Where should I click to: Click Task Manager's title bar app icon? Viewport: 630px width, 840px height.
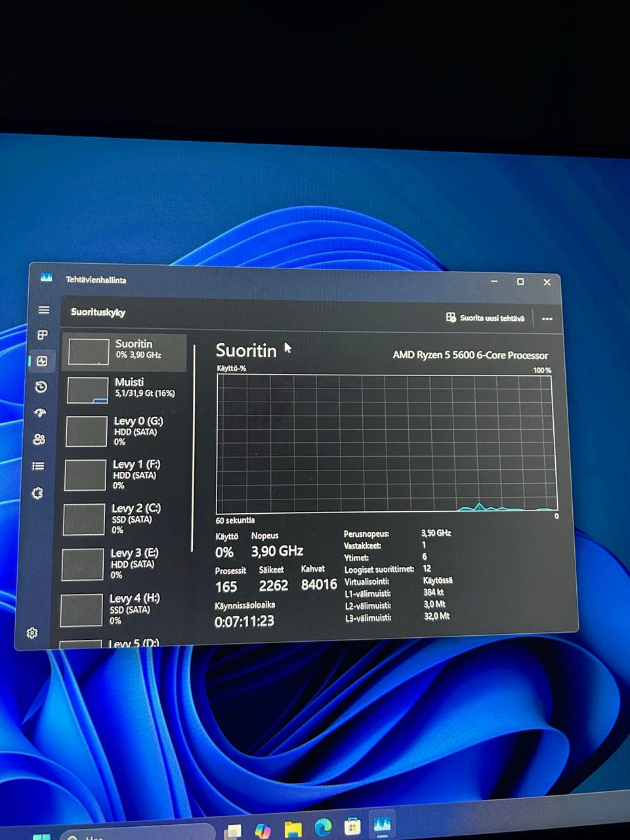[46, 278]
